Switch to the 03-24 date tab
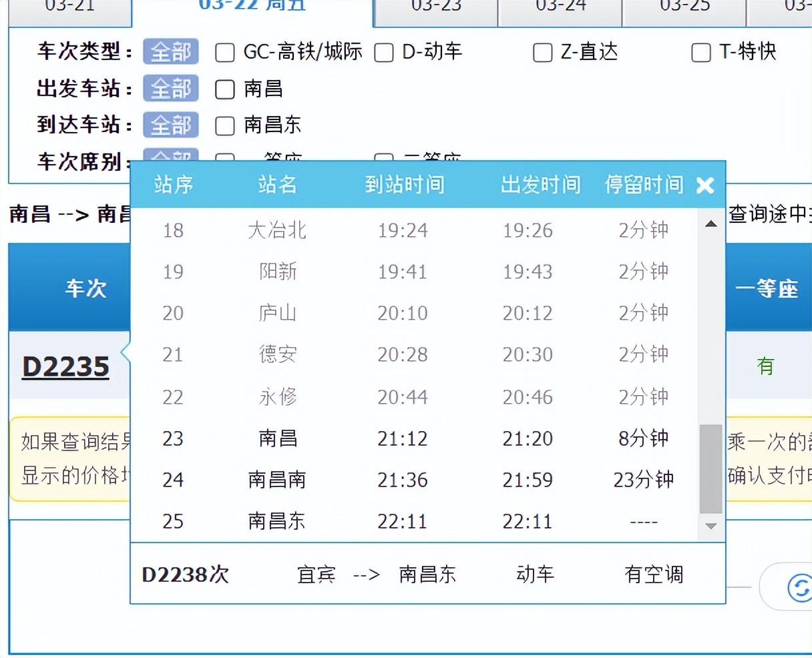The width and height of the screenshot is (812, 658). point(560,8)
